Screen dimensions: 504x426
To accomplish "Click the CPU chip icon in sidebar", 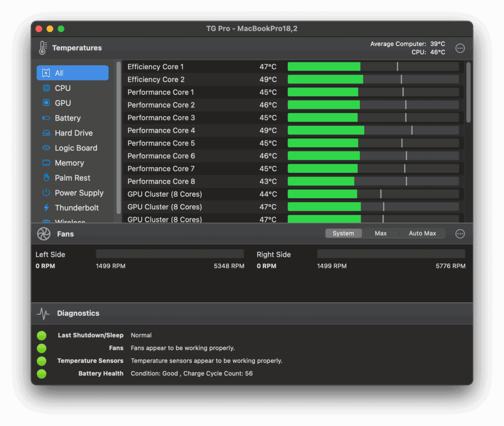I will point(46,88).
